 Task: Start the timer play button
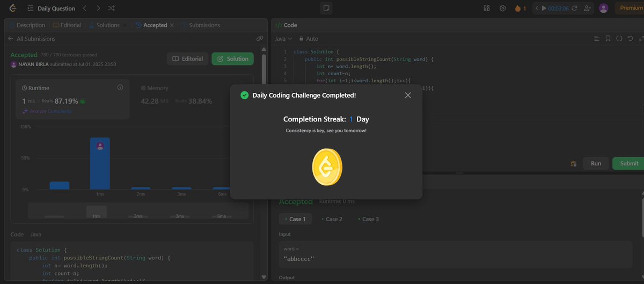(x=544, y=8)
